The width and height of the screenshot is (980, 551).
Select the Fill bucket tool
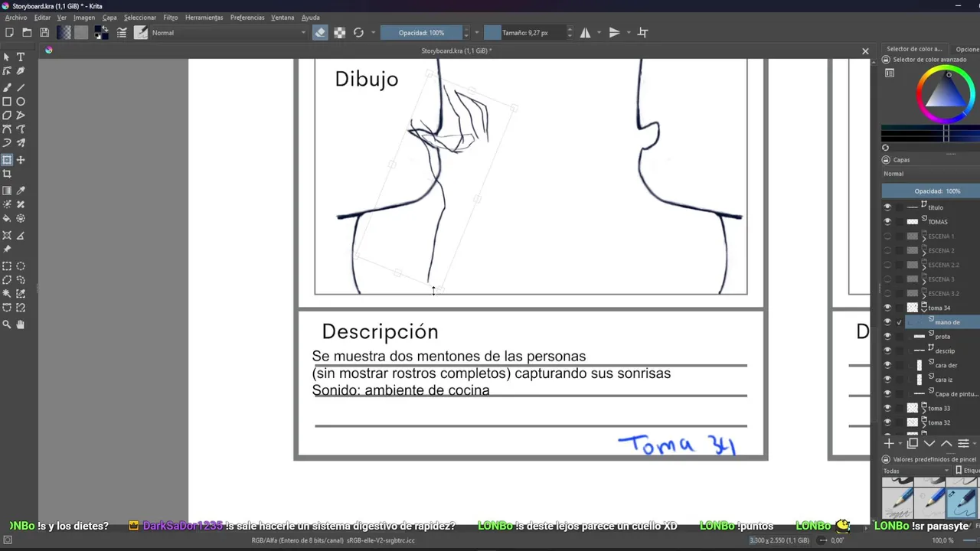[7, 219]
